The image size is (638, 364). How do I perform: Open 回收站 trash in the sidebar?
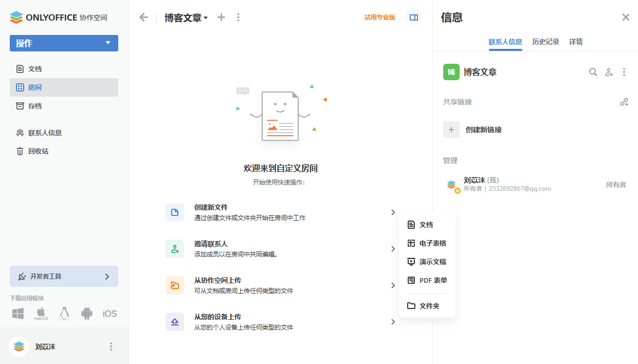tap(64, 151)
